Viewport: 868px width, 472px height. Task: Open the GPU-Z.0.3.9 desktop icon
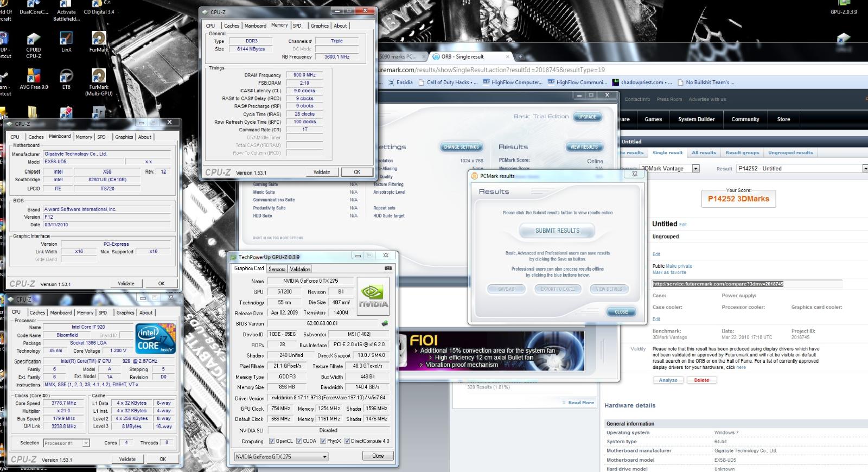(844, 8)
